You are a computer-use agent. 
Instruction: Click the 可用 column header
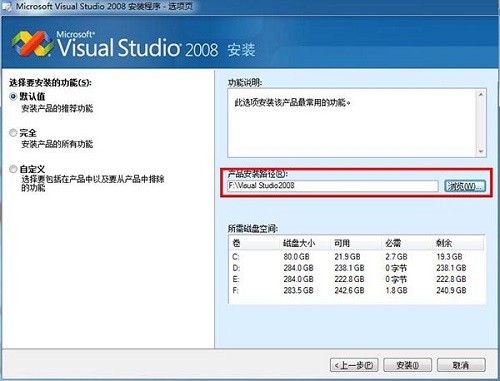point(356,243)
